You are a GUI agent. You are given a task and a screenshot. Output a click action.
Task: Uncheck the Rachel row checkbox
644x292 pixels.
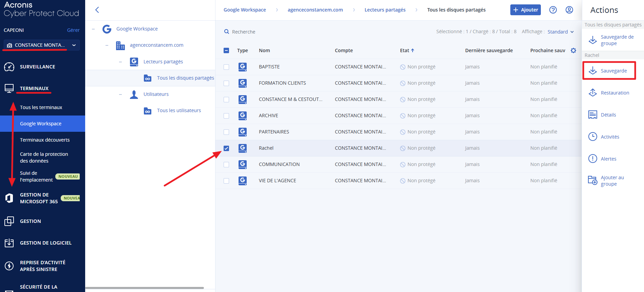click(226, 148)
